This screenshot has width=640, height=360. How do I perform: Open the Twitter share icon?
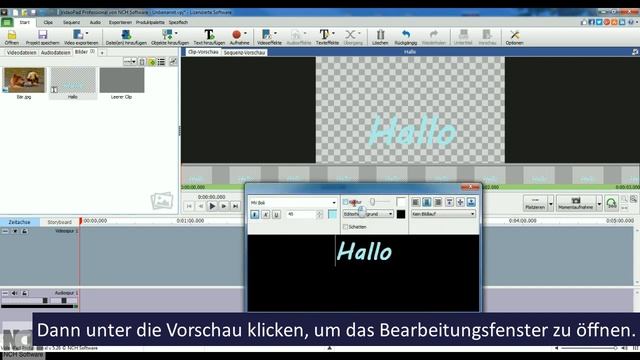(x=599, y=22)
